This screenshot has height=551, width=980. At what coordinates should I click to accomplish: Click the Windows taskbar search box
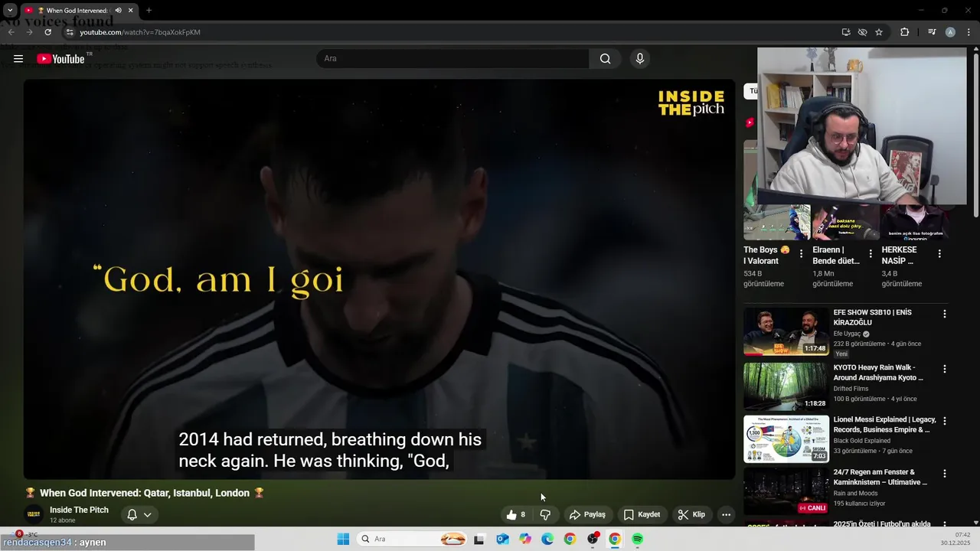[411, 540]
